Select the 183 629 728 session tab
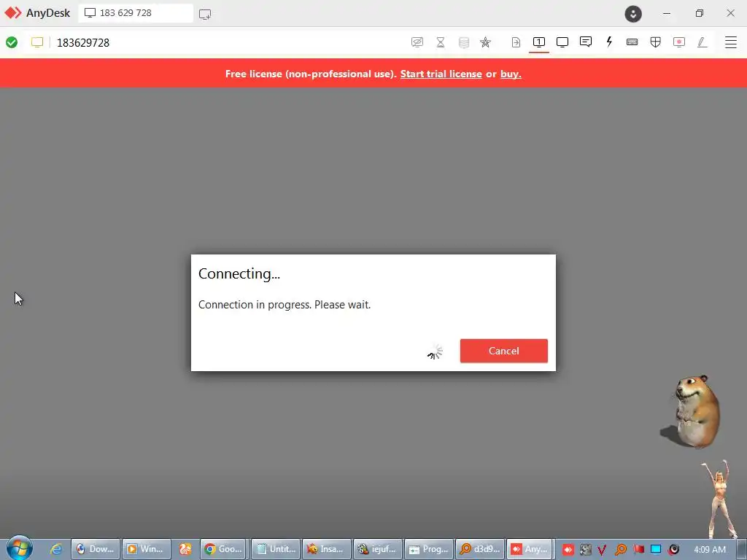This screenshot has height=560, width=747. pyautogui.click(x=135, y=13)
